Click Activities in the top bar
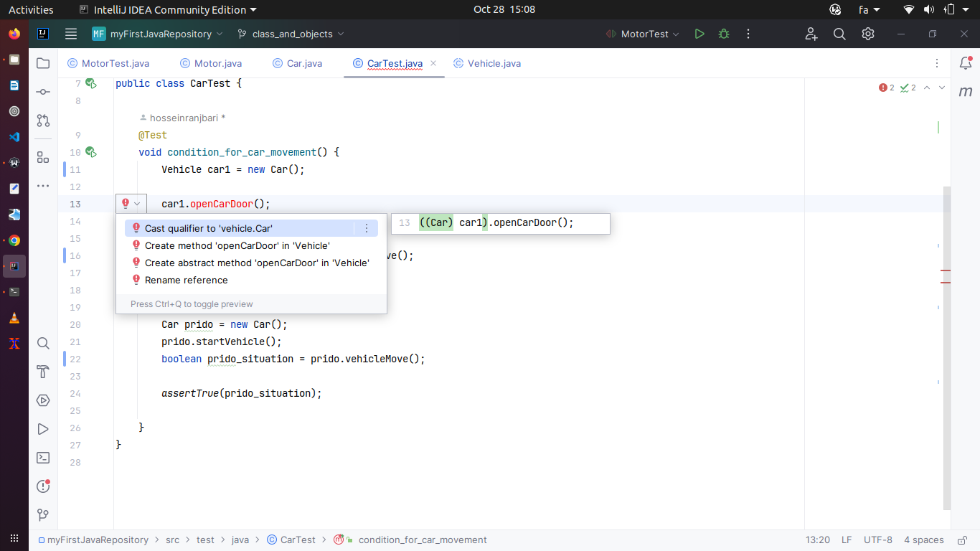 [x=31, y=10]
